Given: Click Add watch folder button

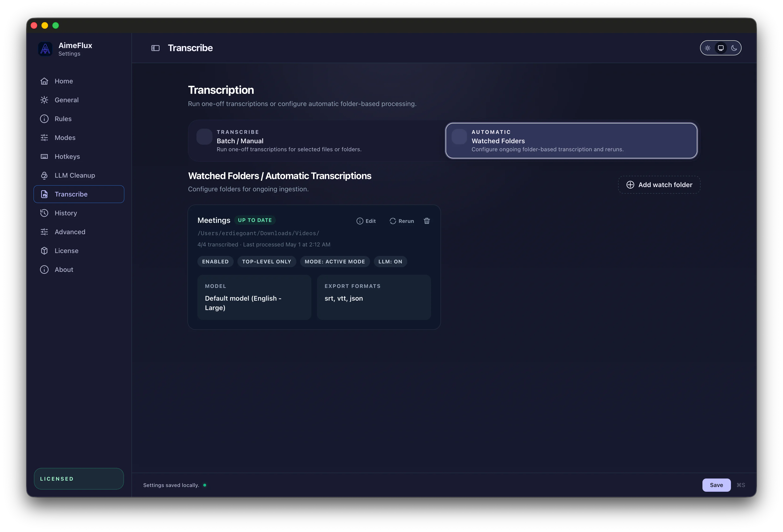Looking at the screenshot, I should pos(659,185).
